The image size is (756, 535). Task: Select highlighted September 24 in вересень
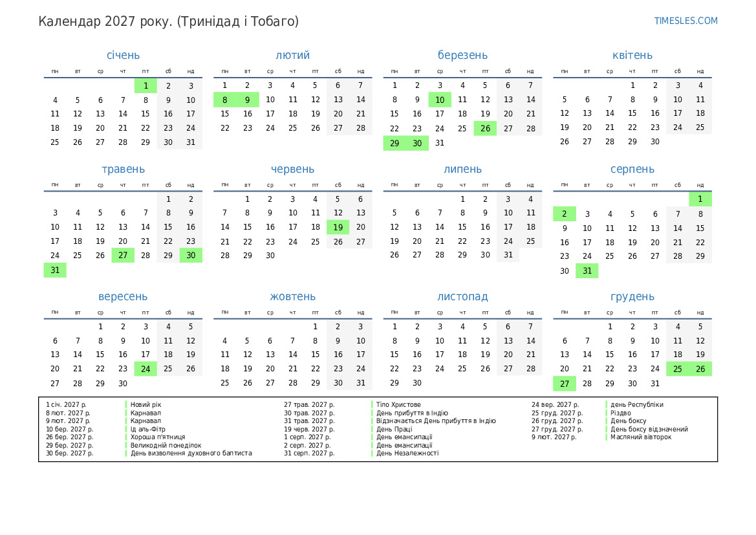146,369
